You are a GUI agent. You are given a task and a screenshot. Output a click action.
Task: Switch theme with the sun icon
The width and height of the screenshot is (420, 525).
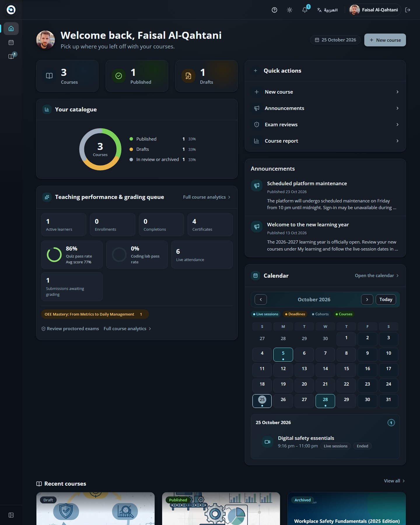[x=290, y=10]
